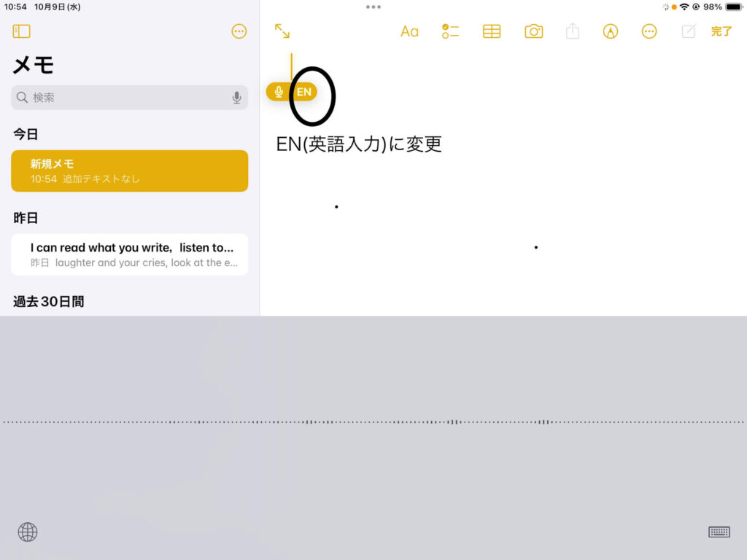Screen dimensions: 747x560
Task: Open the 'I can read what you write' note
Action: click(x=129, y=254)
